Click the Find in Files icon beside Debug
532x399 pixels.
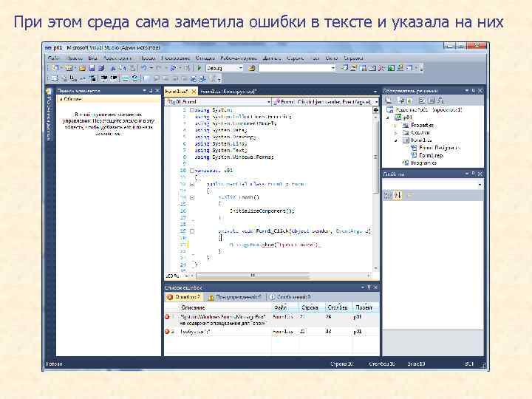[251, 68]
